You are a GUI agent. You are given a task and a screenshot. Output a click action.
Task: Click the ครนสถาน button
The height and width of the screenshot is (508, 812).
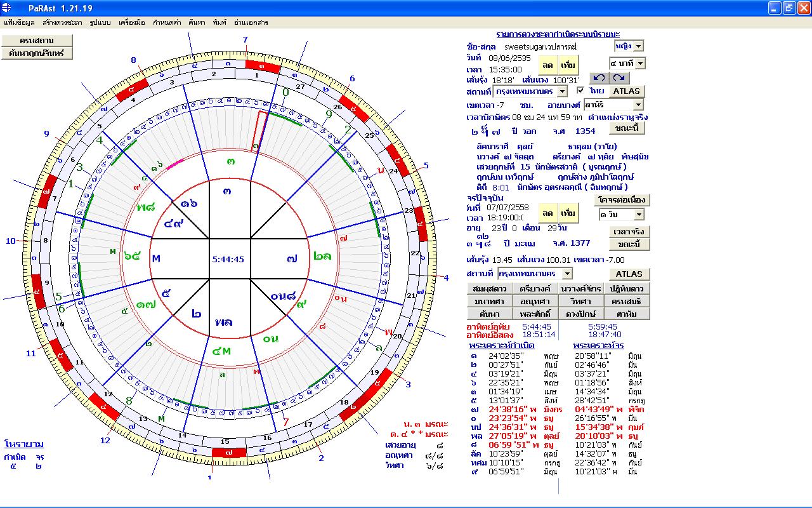(x=37, y=40)
